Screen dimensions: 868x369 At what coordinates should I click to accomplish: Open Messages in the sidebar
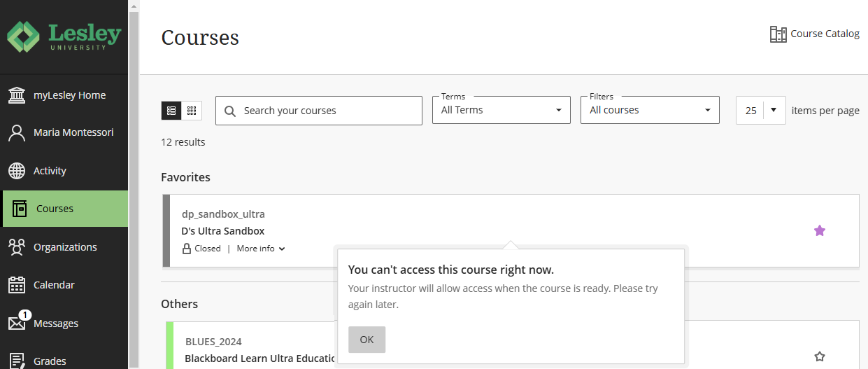point(64,323)
